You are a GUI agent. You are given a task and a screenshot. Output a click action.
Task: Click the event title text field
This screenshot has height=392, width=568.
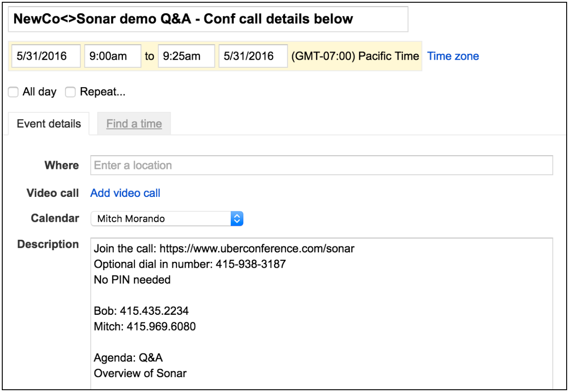pos(208,19)
